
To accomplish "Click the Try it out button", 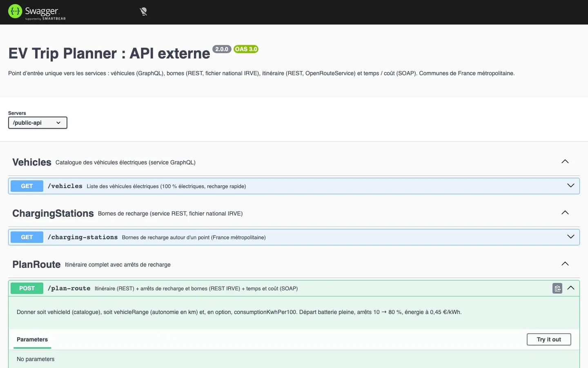I will tap(549, 339).
